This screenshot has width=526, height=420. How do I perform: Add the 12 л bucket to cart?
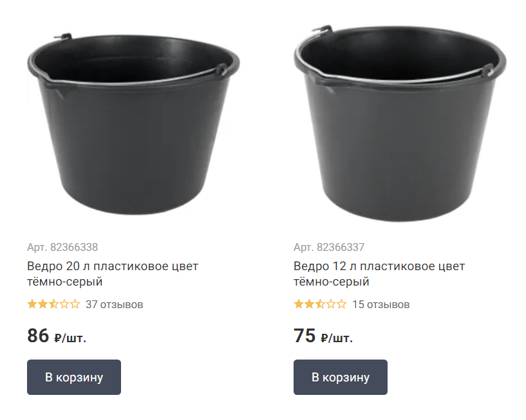(x=340, y=377)
